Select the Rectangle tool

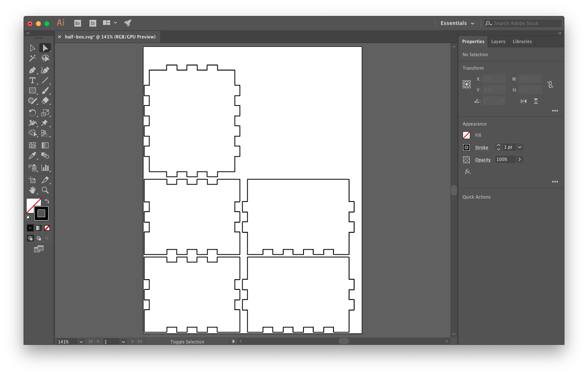tap(32, 90)
